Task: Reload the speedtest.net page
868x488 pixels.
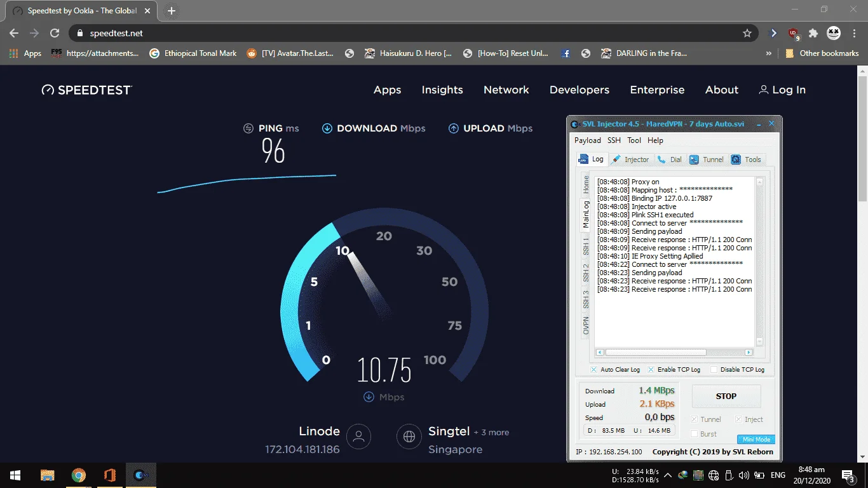Action: point(55,33)
